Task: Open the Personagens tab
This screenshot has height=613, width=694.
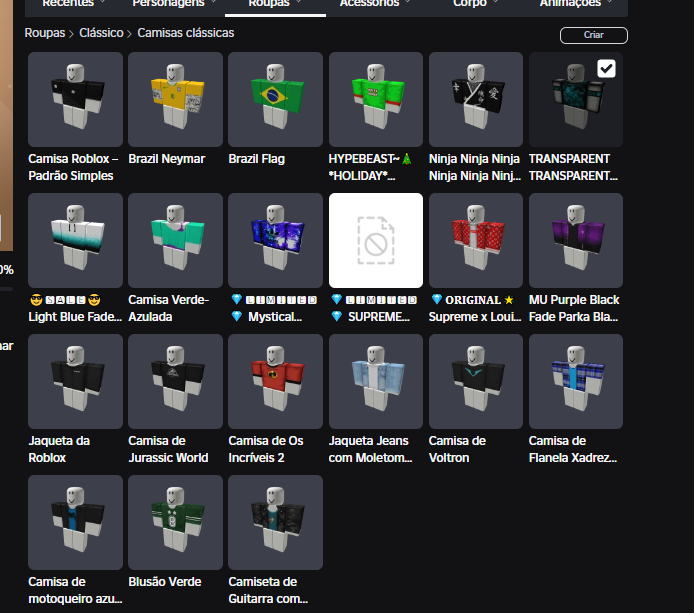Action: pyautogui.click(x=174, y=4)
